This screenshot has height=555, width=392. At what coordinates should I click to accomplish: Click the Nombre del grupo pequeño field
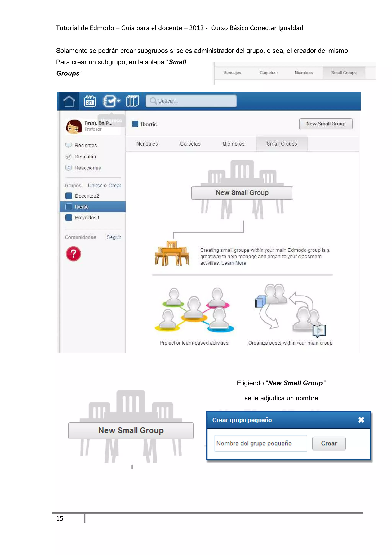tap(261, 443)
